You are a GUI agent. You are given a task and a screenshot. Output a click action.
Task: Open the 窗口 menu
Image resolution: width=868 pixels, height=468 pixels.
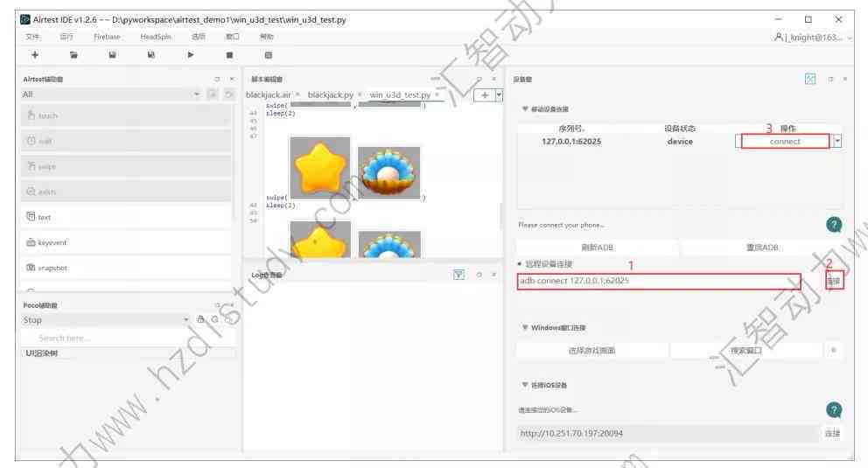[x=233, y=37]
